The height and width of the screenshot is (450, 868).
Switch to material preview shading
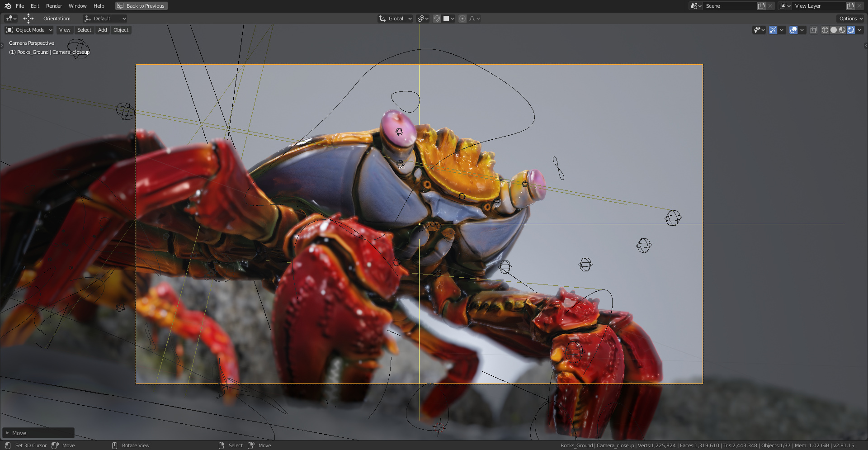[842, 30]
